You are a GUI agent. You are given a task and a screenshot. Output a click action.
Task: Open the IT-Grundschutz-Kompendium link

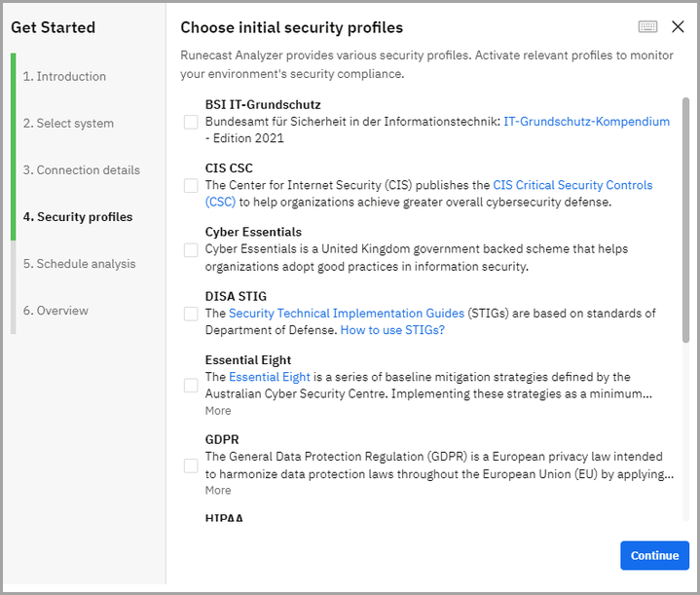pyautogui.click(x=587, y=122)
